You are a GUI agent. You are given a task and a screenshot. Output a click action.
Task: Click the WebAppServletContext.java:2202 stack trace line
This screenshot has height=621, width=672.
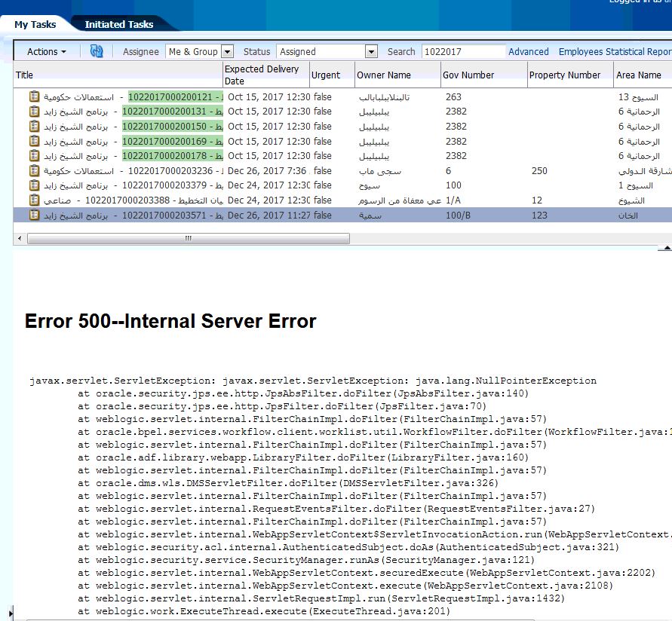coord(367,573)
